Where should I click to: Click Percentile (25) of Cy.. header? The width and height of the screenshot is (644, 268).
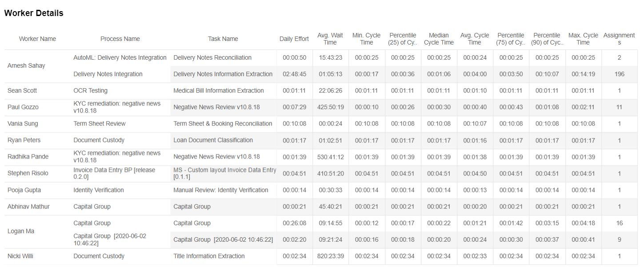[403, 39]
